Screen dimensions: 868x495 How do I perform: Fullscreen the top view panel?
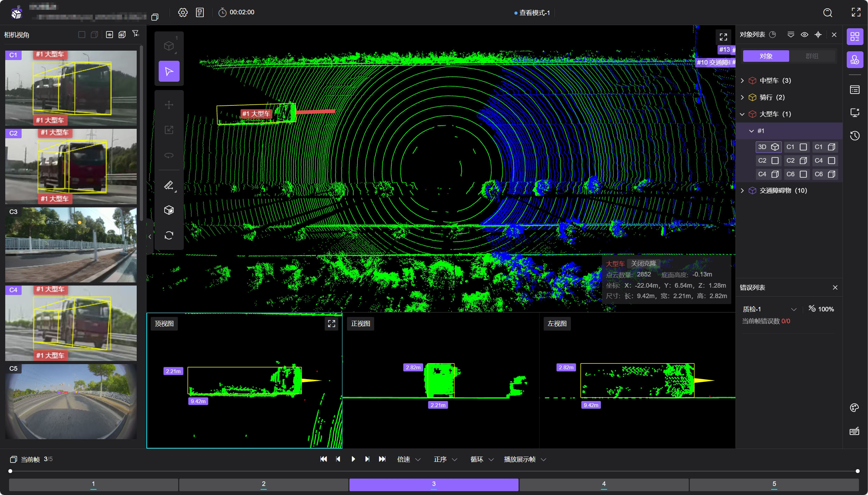(331, 324)
